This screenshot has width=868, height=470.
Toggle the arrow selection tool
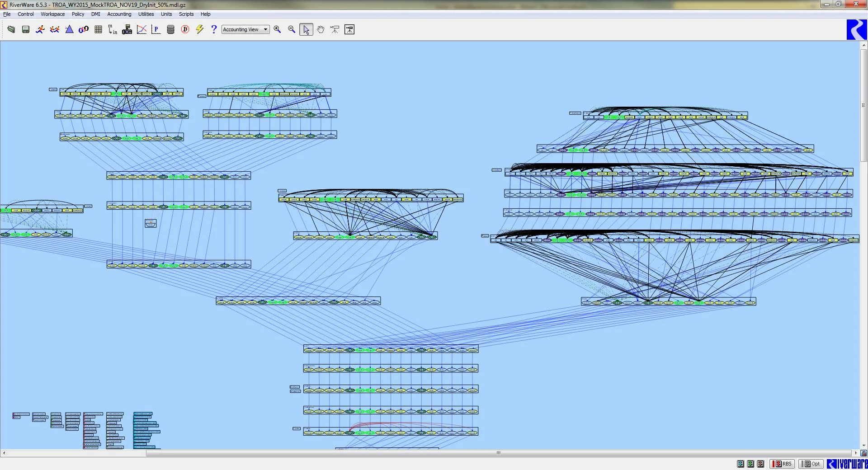coord(306,29)
